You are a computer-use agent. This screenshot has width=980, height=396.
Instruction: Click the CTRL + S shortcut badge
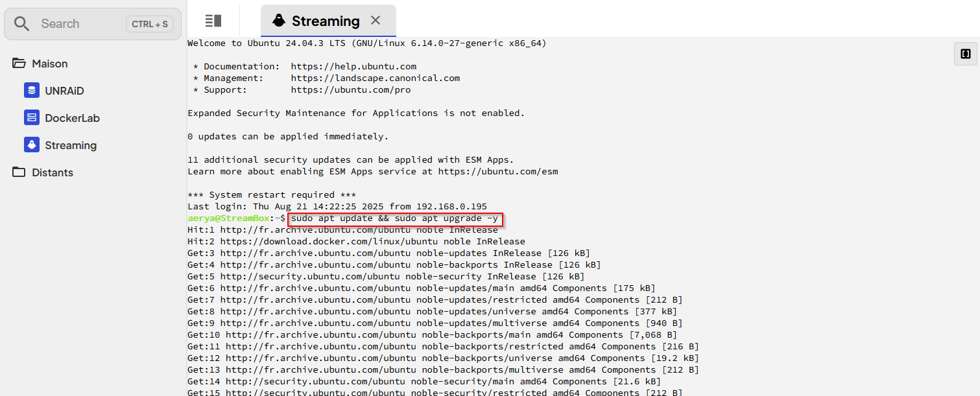[150, 24]
